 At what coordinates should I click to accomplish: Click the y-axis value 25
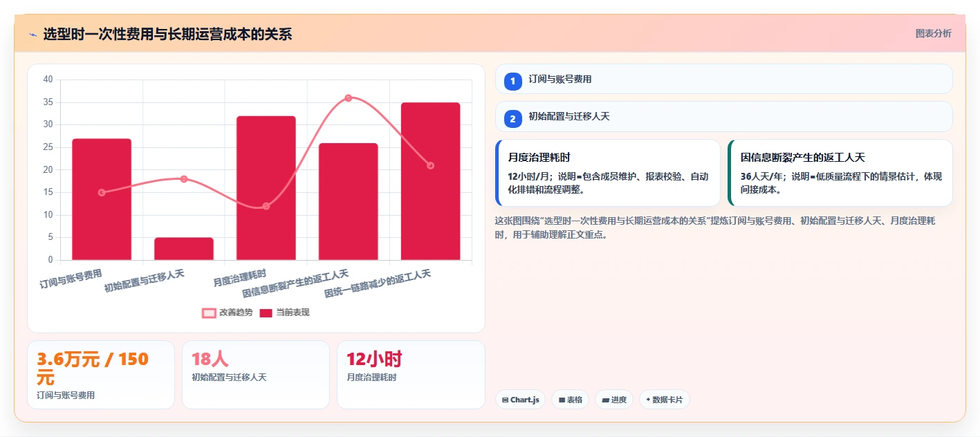click(48, 147)
